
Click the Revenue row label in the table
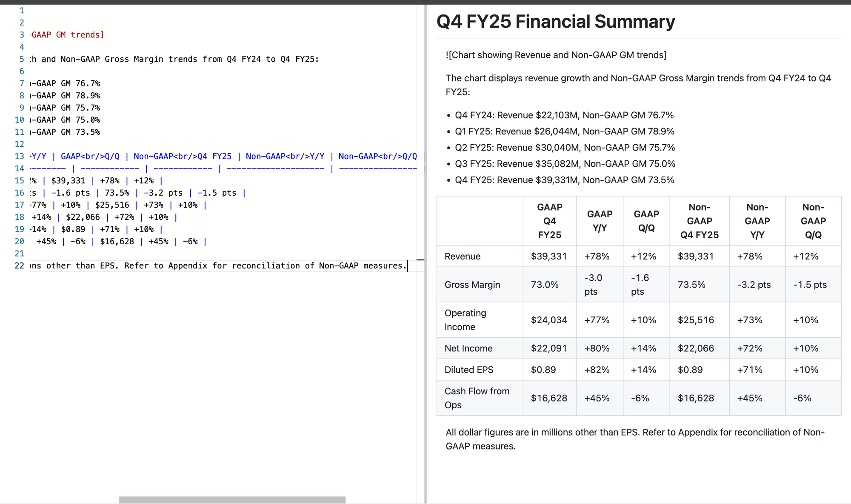(x=463, y=256)
